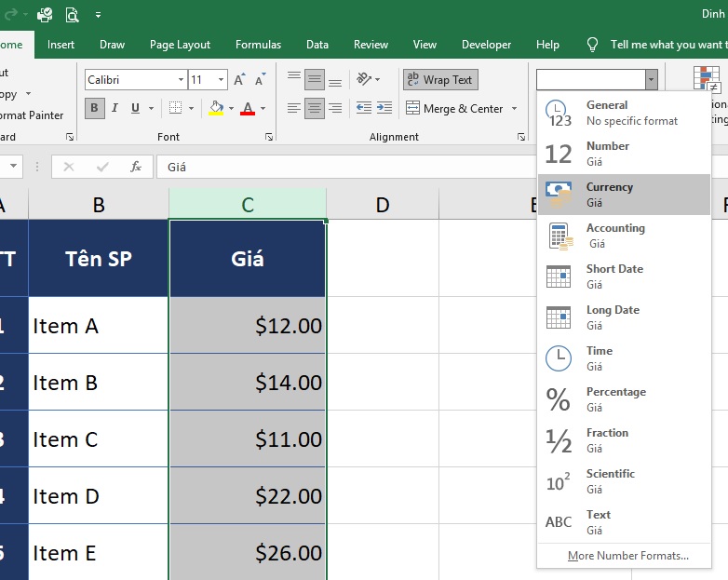Click the Quick Print icon in the title bar
Screen dimensions: 728x580
45,15
